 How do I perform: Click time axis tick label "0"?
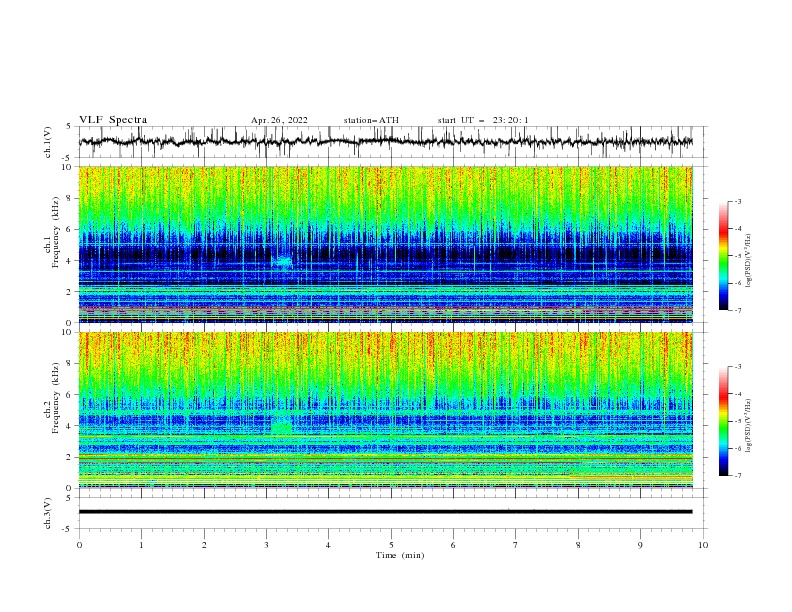point(79,545)
